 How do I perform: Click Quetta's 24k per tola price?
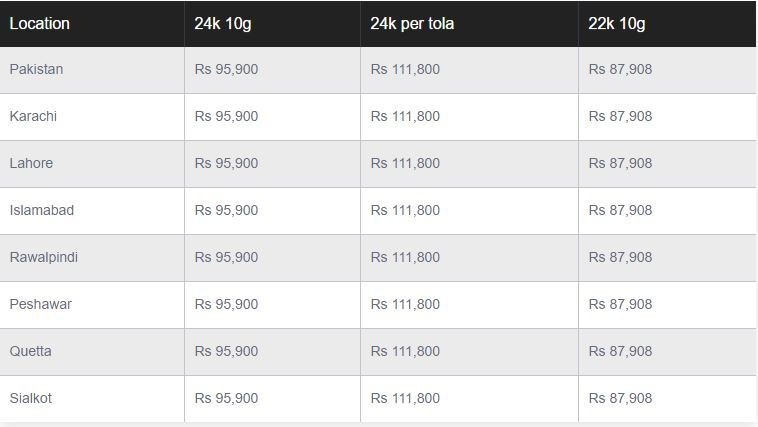point(404,351)
